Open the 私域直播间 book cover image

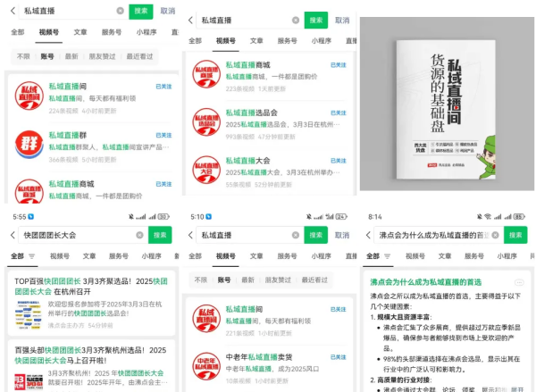tap(447, 103)
